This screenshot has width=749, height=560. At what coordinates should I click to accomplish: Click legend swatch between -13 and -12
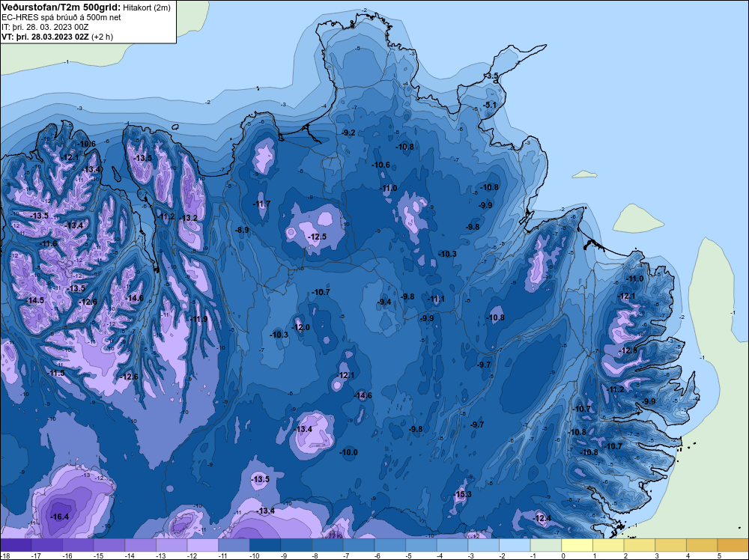[172, 545]
